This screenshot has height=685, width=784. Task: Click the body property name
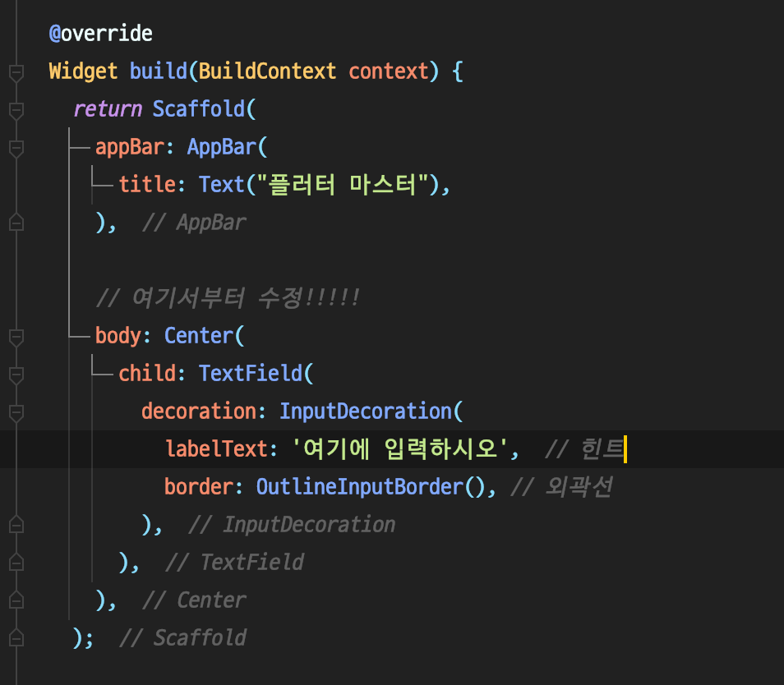(x=118, y=335)
